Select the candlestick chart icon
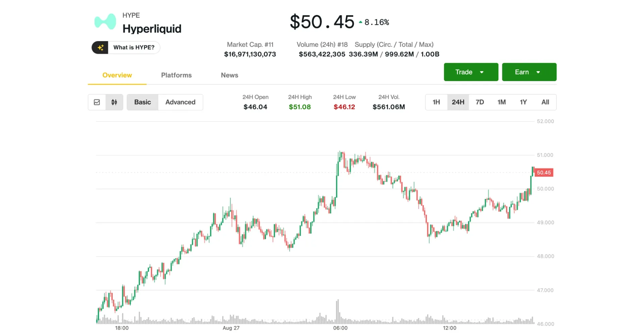The height and width of the screenshot is (334, 644). tap(114, 102)
